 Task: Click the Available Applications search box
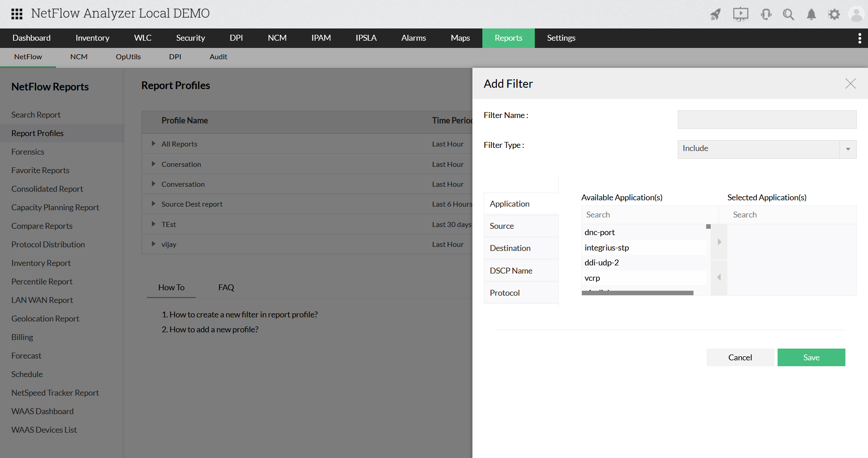650,215
